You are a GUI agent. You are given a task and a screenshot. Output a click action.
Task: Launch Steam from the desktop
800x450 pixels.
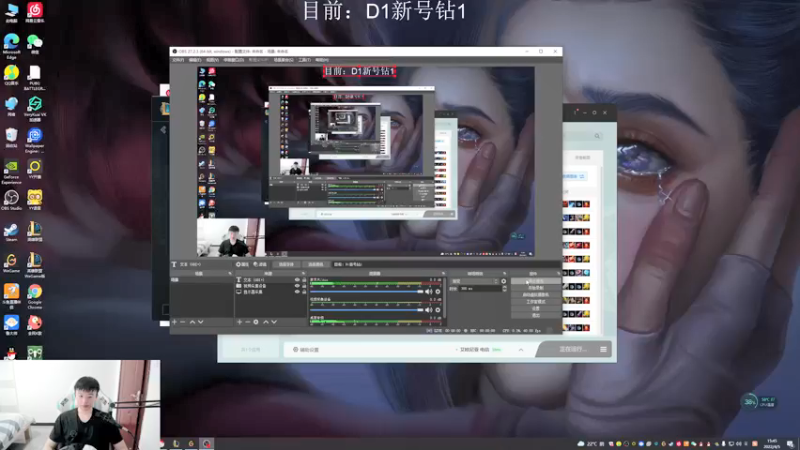(11, 232)
